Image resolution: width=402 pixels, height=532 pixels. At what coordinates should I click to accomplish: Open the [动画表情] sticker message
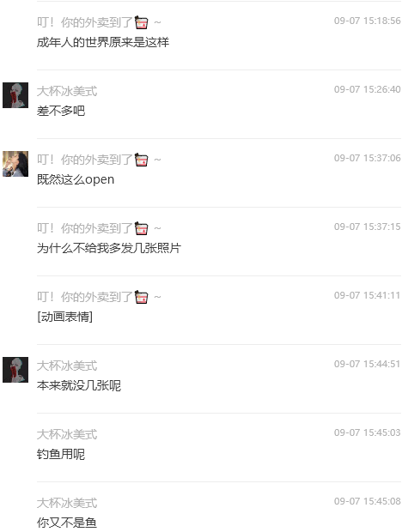[64, 317]
